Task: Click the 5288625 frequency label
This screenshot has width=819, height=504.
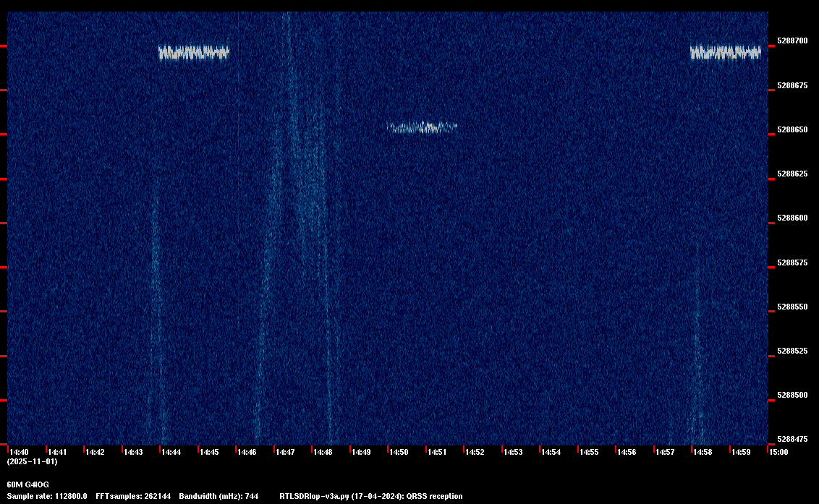Action: (792, 174)
